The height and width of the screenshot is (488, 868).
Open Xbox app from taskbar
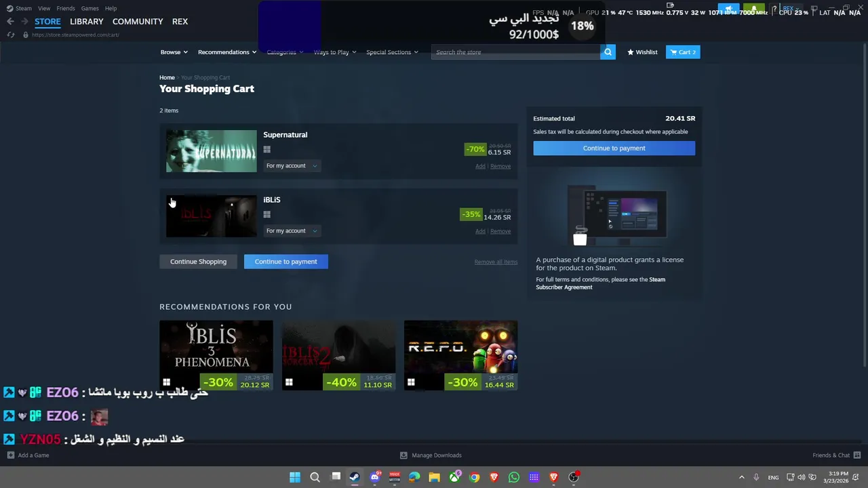tap(454, 477)
